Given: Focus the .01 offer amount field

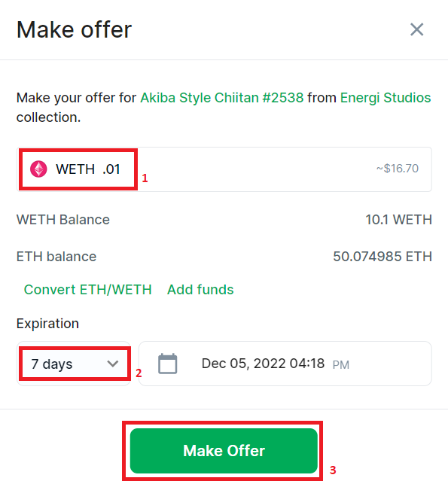Looking at the screenshot, I should [x=111, y=169].
